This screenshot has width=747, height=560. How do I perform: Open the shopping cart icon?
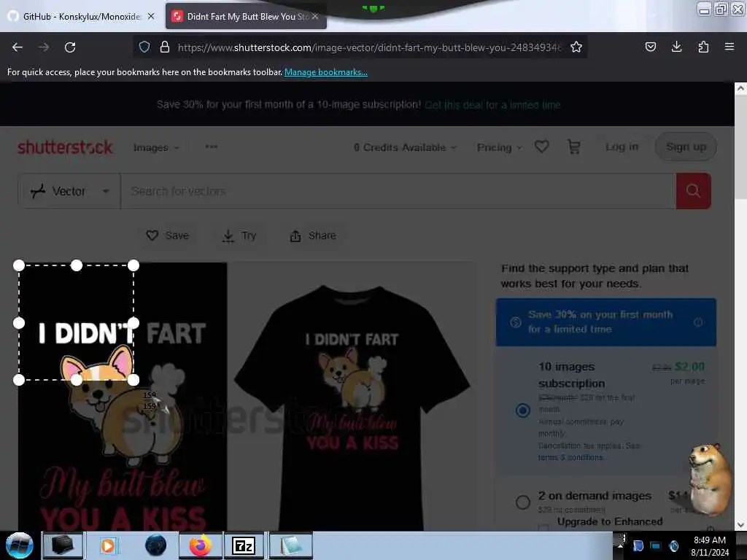[574, 147]
